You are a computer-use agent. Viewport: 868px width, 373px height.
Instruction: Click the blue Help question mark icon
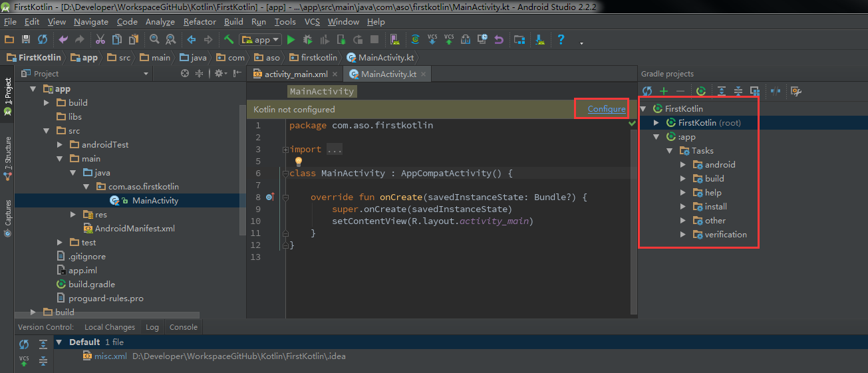click(561, 40)
